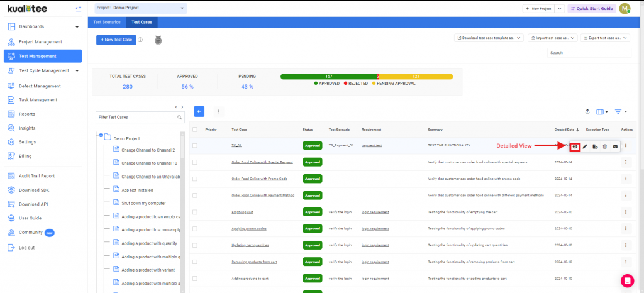Open the Project: Demo Project dropdown
644x293 pixels.
(140, 8)
